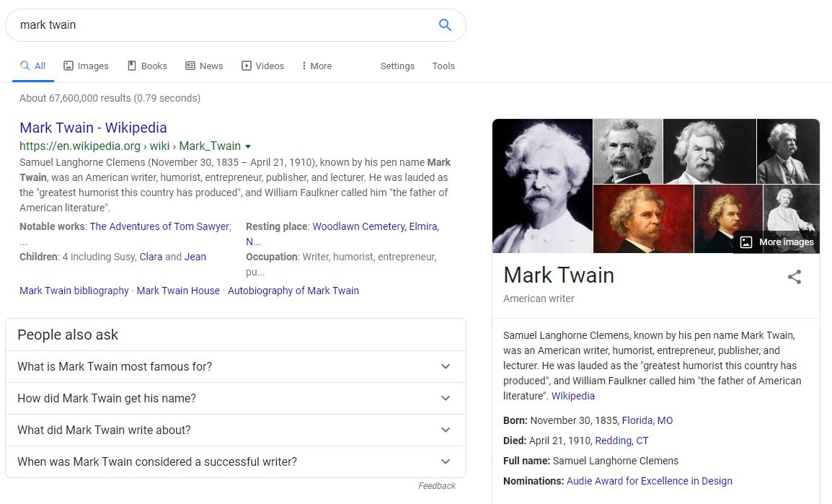Screen dimensions: 832x504
Task: Switch to the Images tab
Action: coord(86,66)
